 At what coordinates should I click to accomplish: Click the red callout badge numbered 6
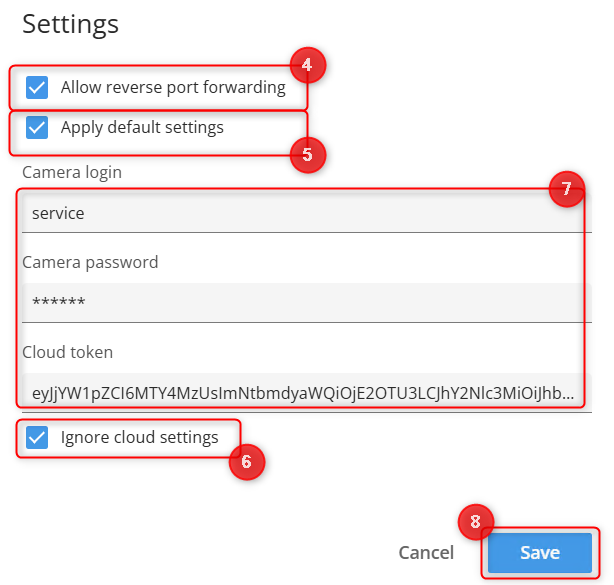[246, 462]
